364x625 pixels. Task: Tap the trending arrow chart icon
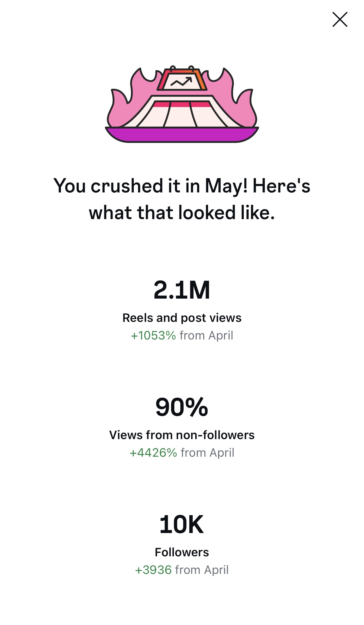181,82
